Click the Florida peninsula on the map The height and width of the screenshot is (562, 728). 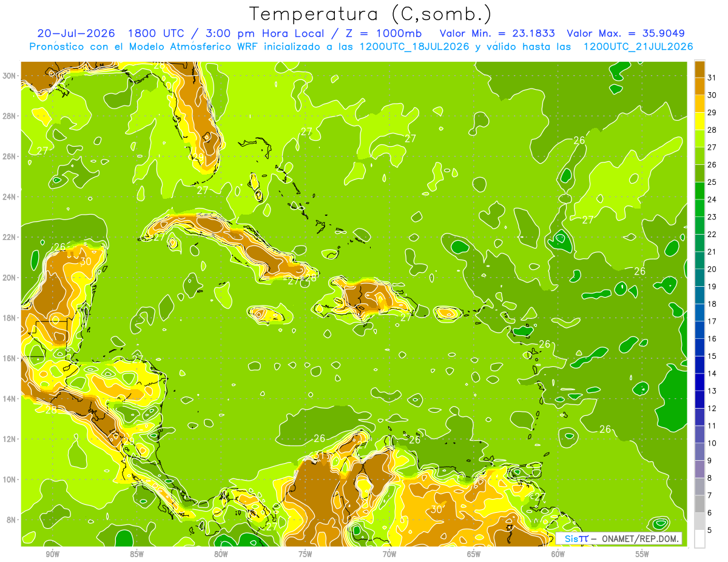198,121
